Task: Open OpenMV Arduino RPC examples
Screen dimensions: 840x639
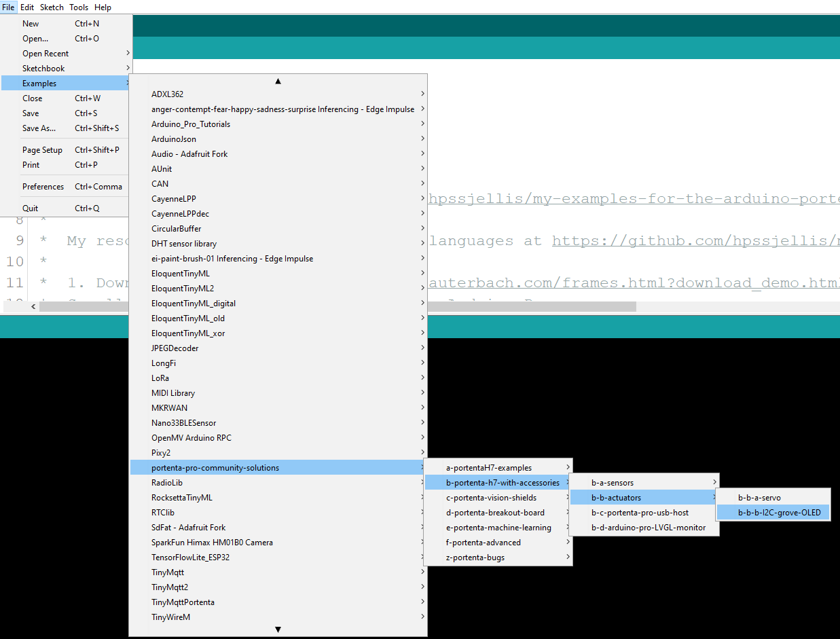Action: 278,438
